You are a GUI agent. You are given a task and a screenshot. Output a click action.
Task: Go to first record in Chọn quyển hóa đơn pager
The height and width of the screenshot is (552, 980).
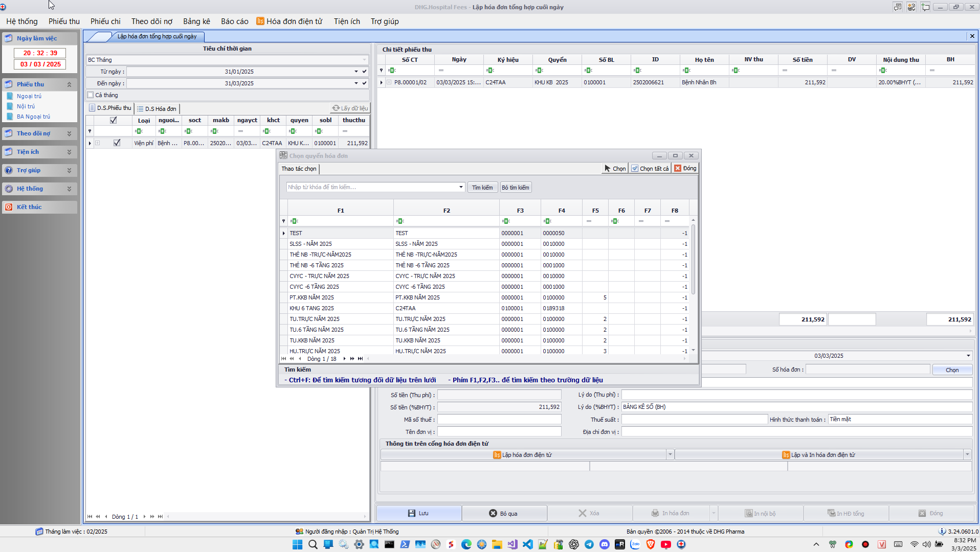click(284, 359)
